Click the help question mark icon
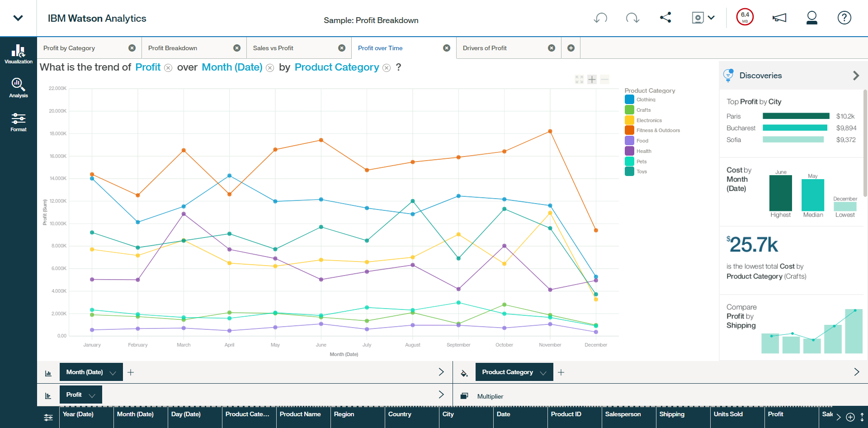Viewport: 868px width, 428px height. [844, 18]
